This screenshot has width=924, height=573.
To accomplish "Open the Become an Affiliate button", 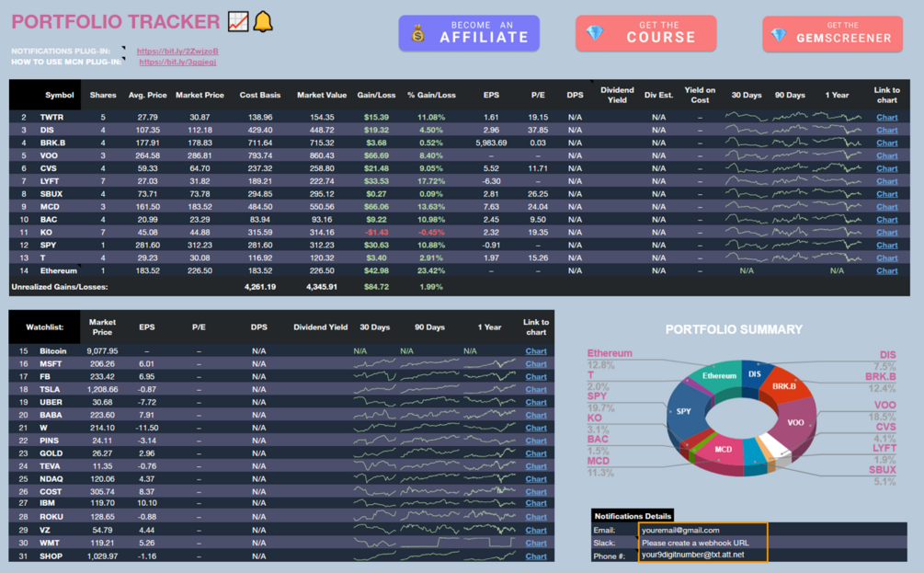I will pos(469,34).
